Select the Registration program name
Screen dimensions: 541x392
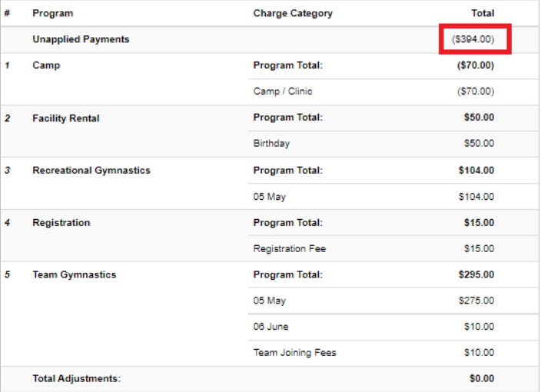(x=61, y=223)
